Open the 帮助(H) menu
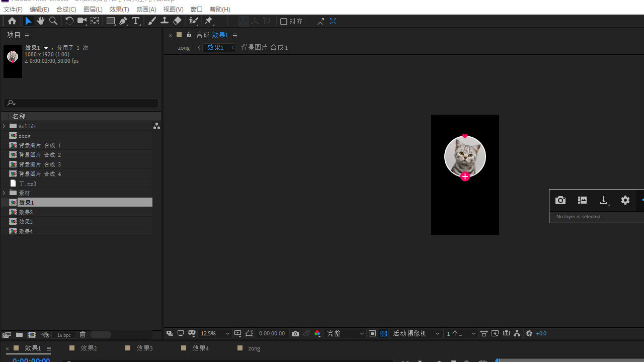Viewport: 644px width, 362px height. 220,10
